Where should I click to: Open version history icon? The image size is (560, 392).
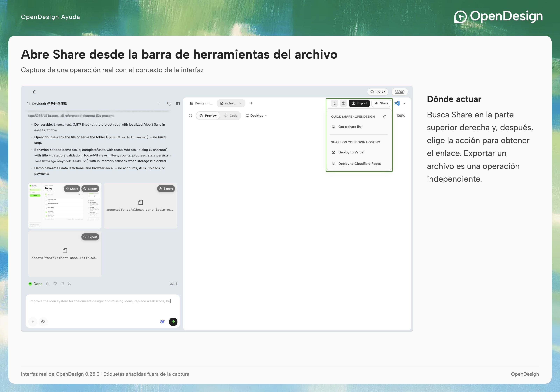point(343,103)
